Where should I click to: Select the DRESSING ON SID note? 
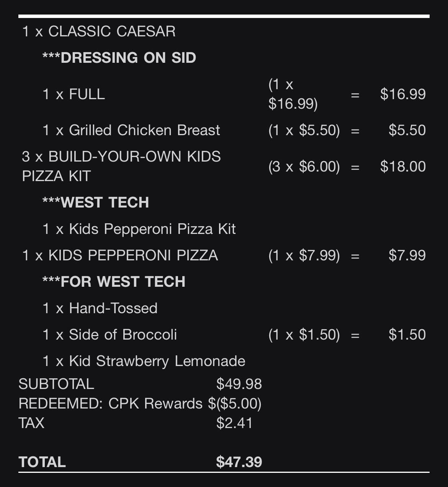[x=119, y=58]
